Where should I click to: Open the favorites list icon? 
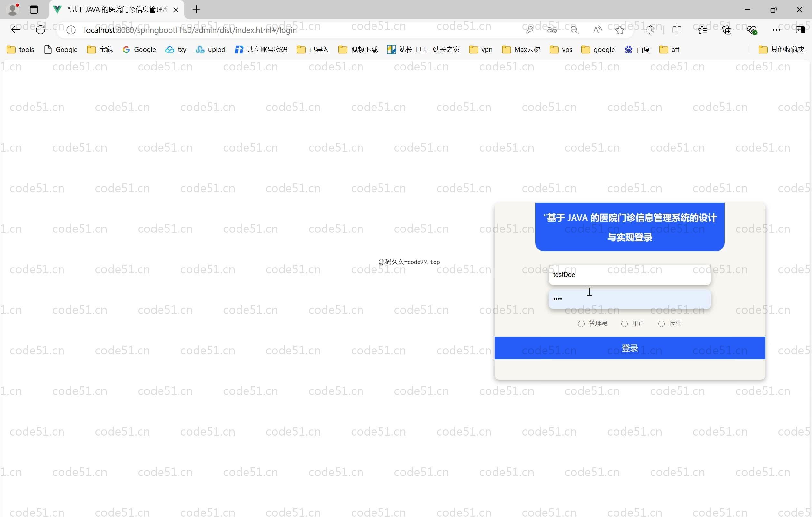702,30
